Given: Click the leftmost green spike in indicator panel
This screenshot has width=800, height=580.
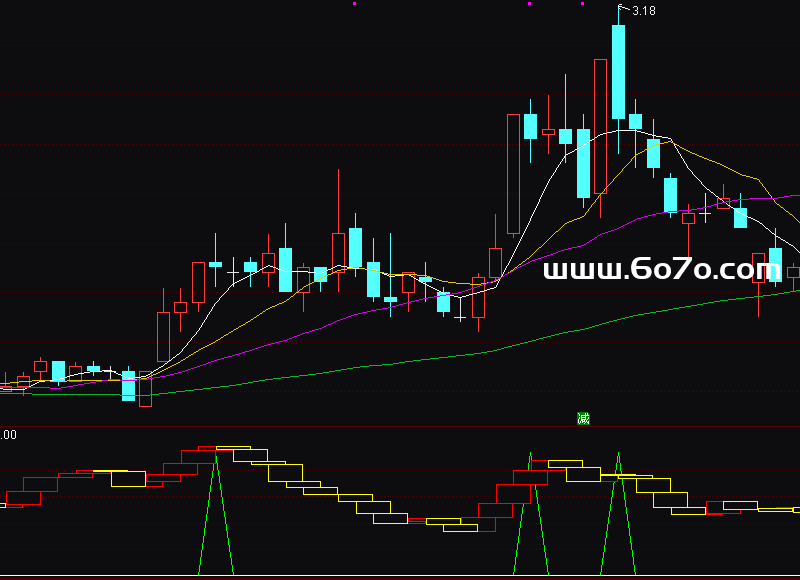Looking at the screenshot, I should [215, 510].
